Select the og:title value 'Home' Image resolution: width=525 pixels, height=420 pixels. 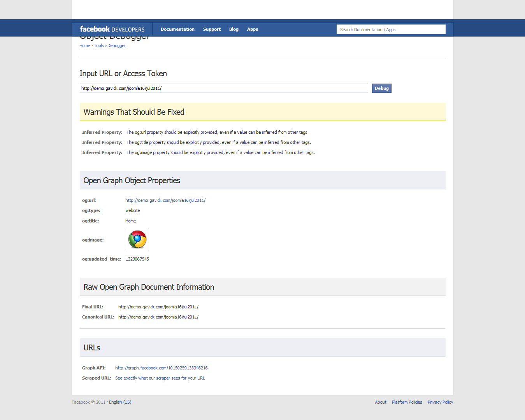[x=131, y=221]
